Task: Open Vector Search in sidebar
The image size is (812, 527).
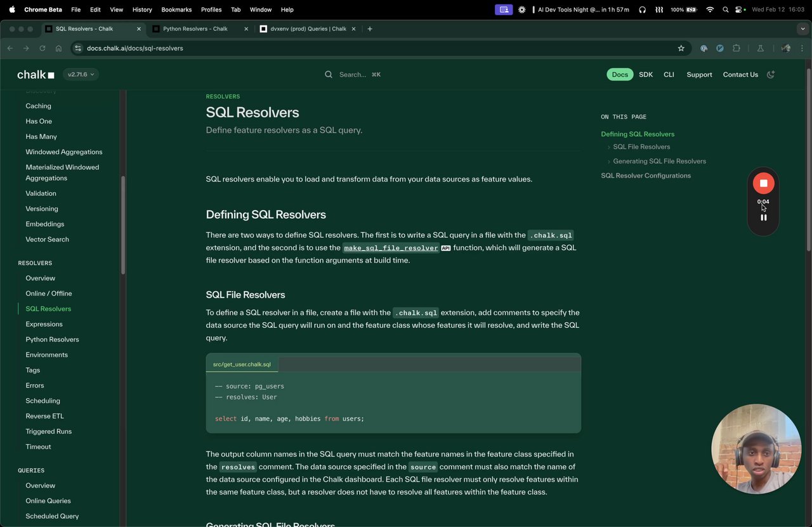Action: 47,240
